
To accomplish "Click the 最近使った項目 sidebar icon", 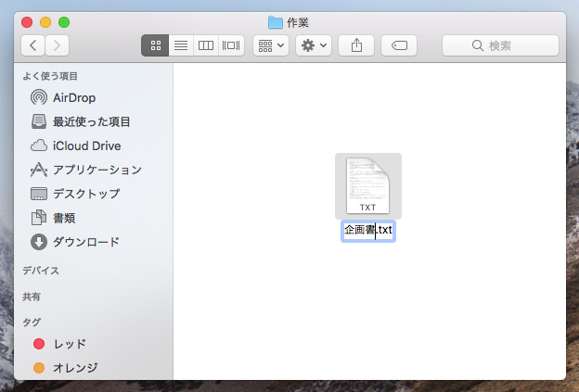I will click(x=39, y=121).
